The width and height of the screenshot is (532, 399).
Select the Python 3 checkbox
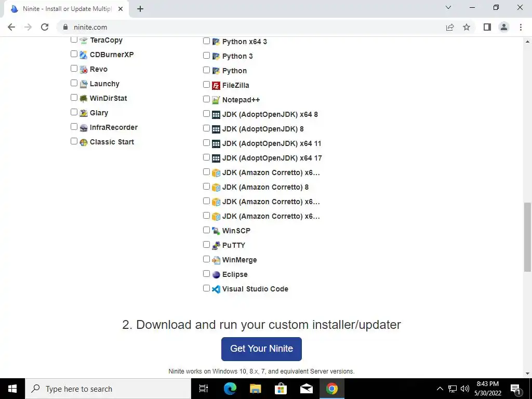(206, 55)
